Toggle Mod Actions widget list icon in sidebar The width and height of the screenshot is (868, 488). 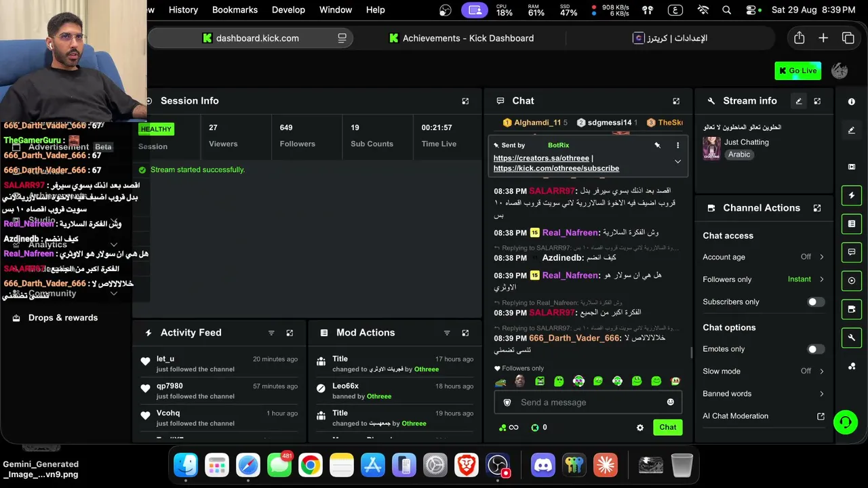pos(852,224)
